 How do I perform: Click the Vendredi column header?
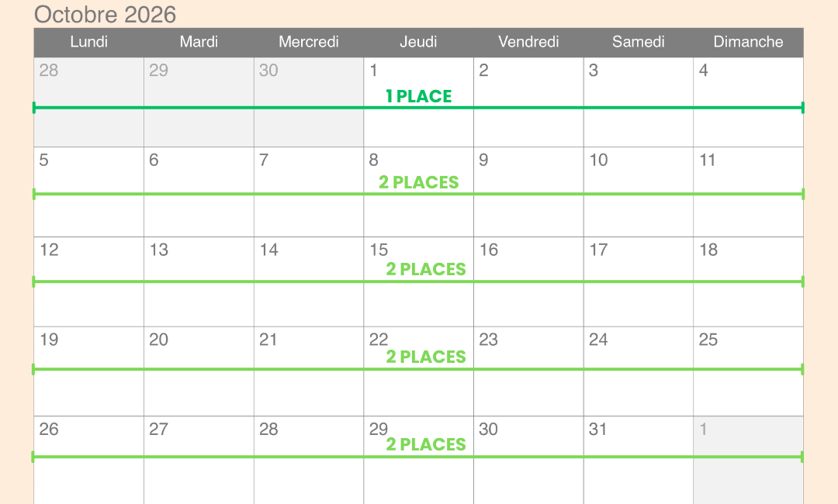tap(528, 42)
